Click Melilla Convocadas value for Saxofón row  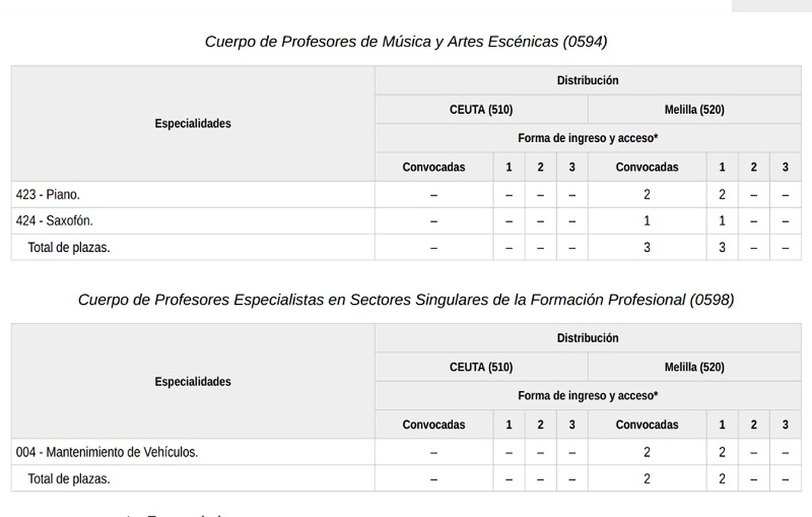coord(647,221)
